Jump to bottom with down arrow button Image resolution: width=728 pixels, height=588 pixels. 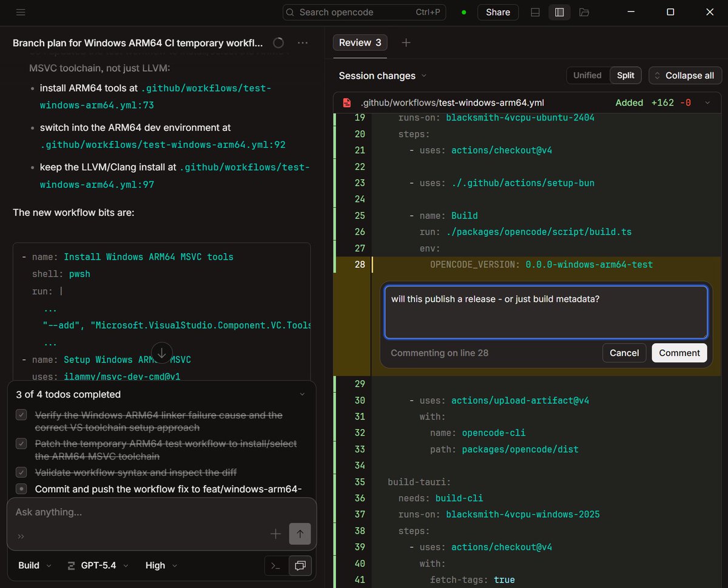coord(162,352)
